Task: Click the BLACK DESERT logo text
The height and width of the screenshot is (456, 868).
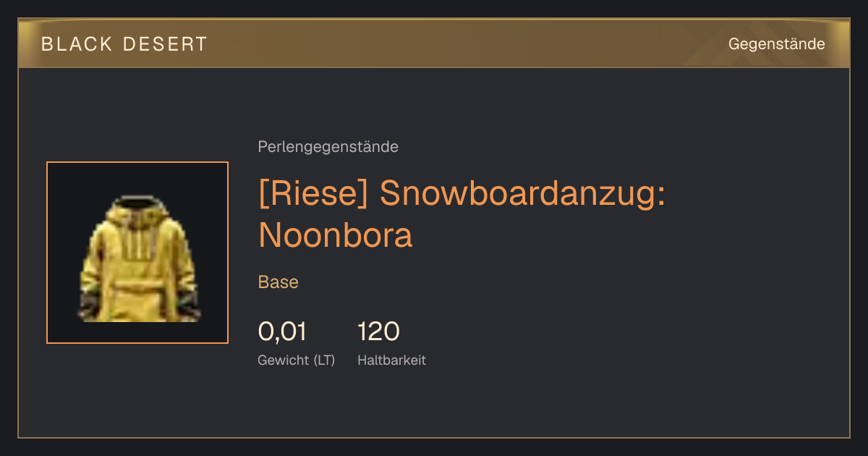Action: click(124, 44)
